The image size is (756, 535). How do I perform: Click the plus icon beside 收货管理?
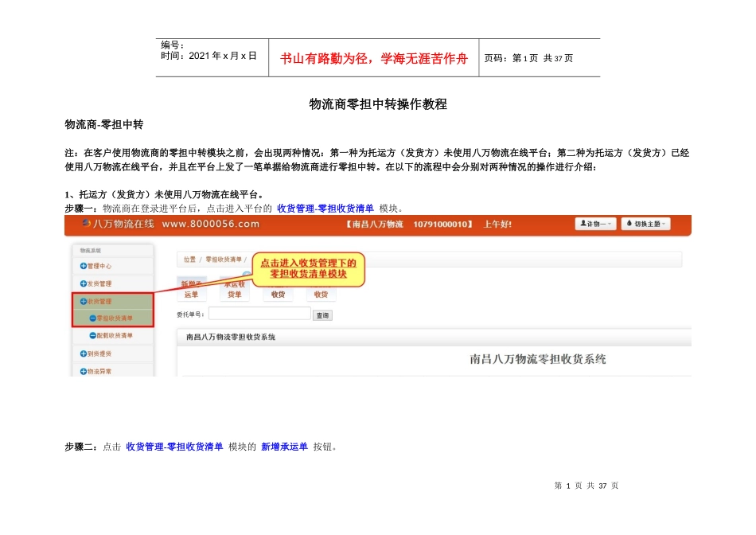tap(83, 301)
